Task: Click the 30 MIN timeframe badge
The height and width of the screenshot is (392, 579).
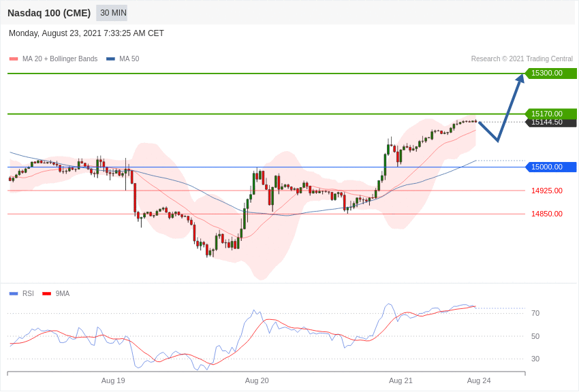Action: (112, 13)
